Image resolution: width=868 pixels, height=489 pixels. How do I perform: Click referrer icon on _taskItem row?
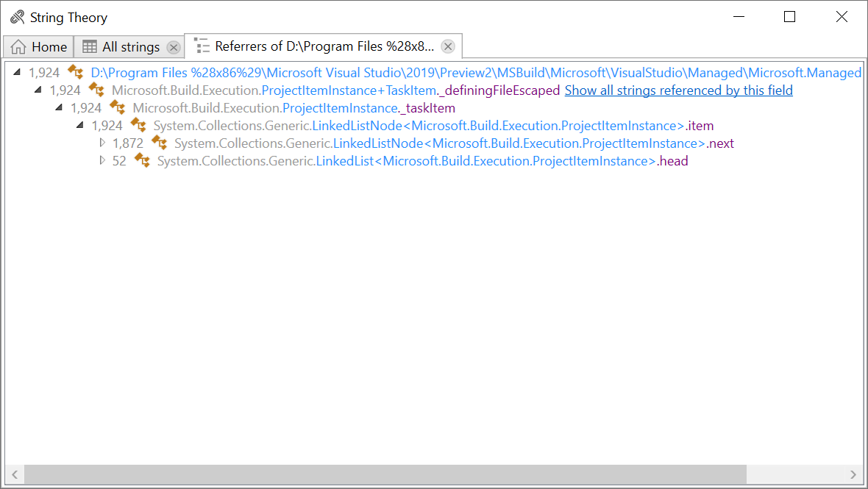click(118, 107)
